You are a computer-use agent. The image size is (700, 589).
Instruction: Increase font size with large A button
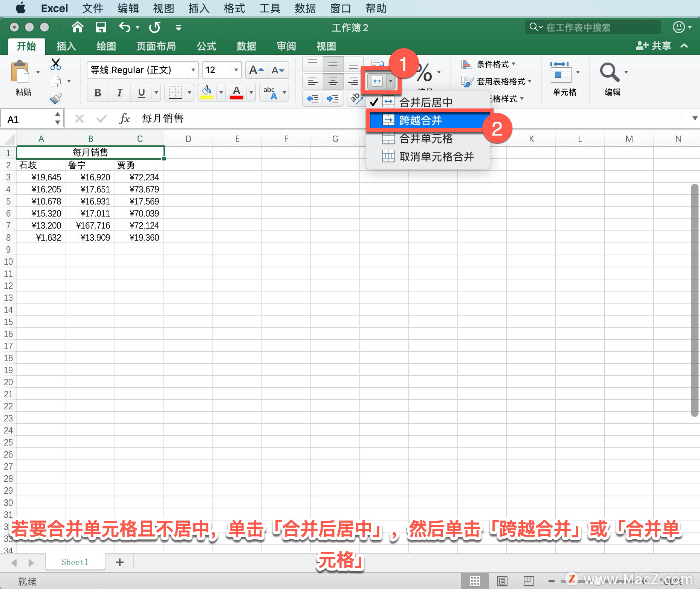coord(256,70)
